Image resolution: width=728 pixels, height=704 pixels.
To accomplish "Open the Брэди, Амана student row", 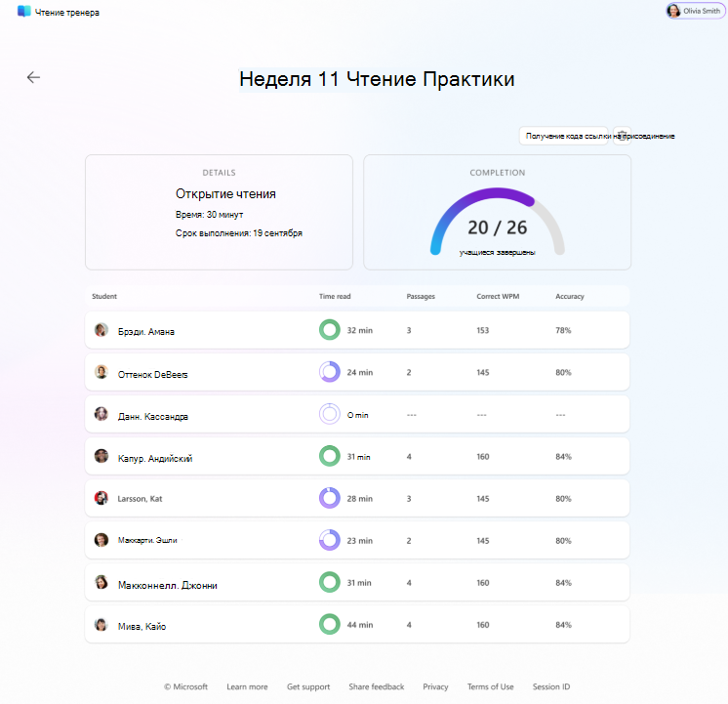I will tap(357, 330).
